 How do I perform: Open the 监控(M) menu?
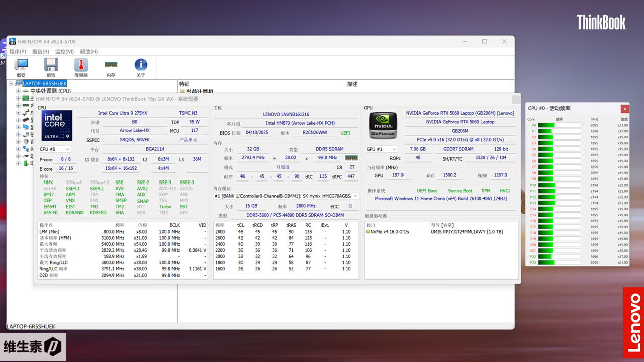(64, 52)
